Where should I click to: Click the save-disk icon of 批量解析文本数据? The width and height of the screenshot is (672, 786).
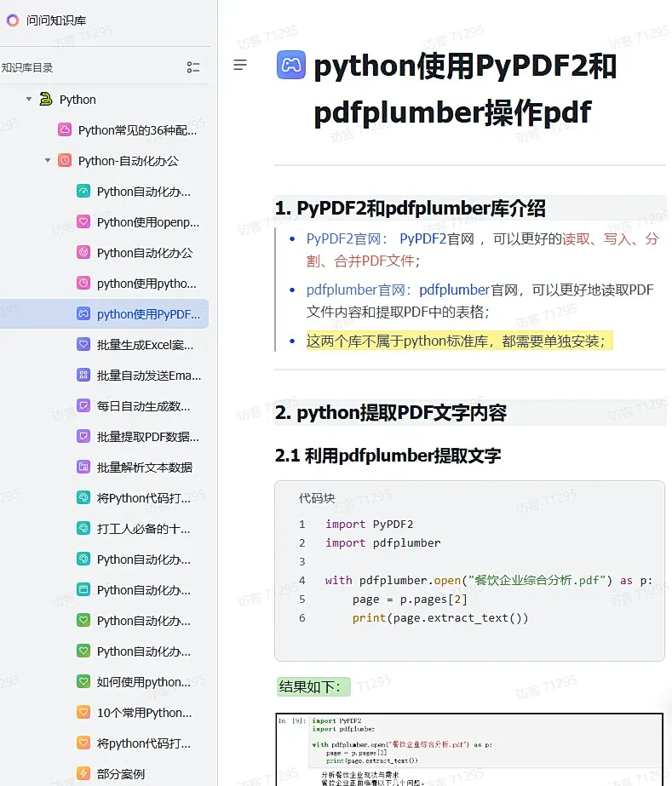(x=83, y=467)
